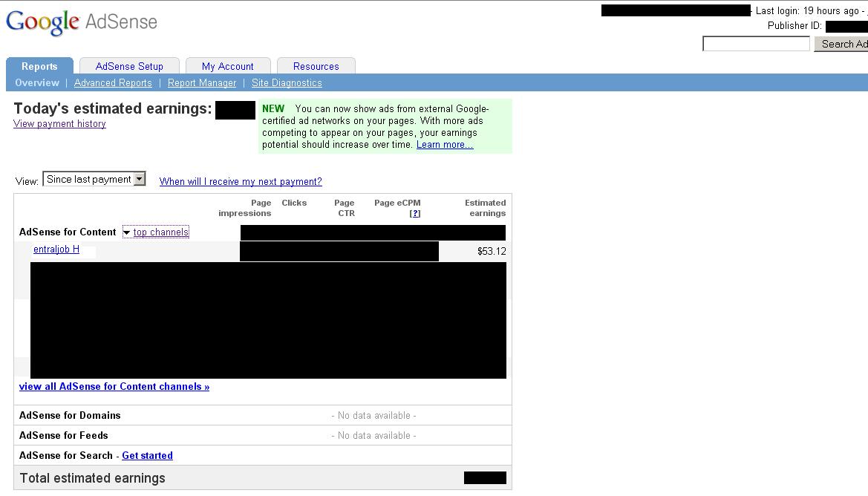This screenshot has width=868, height=496.
Task: Click the AdSense for Content heading
Action: (x=68, y=232)
